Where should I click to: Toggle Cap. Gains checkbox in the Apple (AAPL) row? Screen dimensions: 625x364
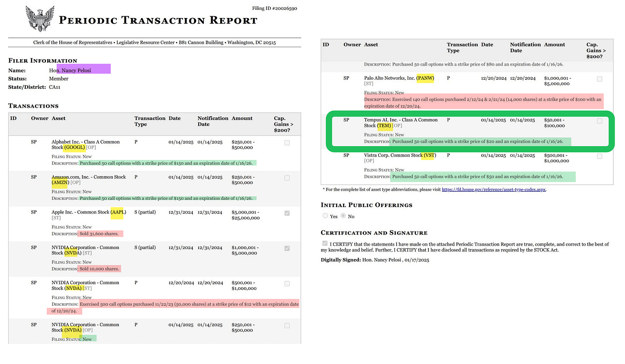(287, 213)
